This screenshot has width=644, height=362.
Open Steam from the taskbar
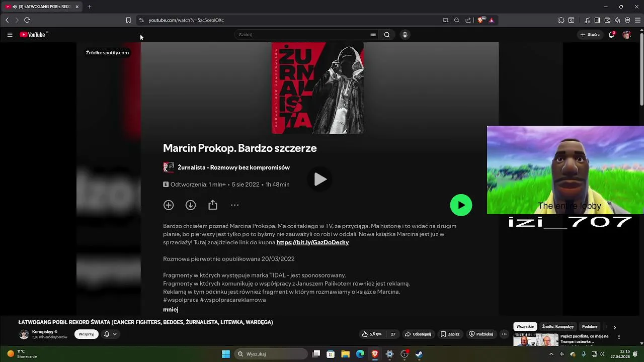tap(419, 354)
